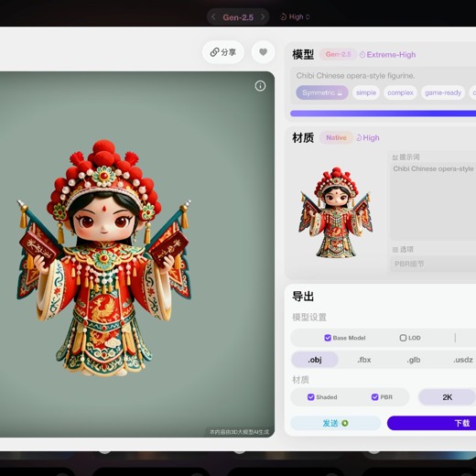
Task: Click the swirl icon before material High
Action: coord(359,138)
